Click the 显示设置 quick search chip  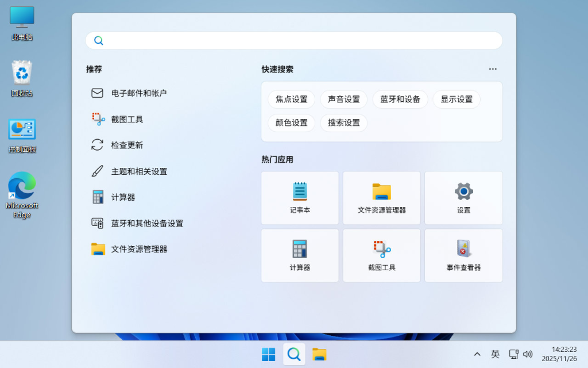click(457, 99)
